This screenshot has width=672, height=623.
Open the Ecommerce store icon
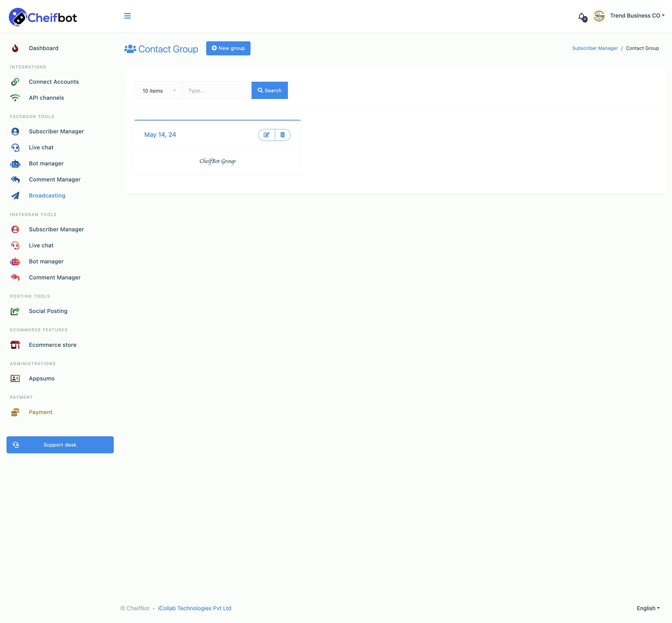(x=15, y=344)
